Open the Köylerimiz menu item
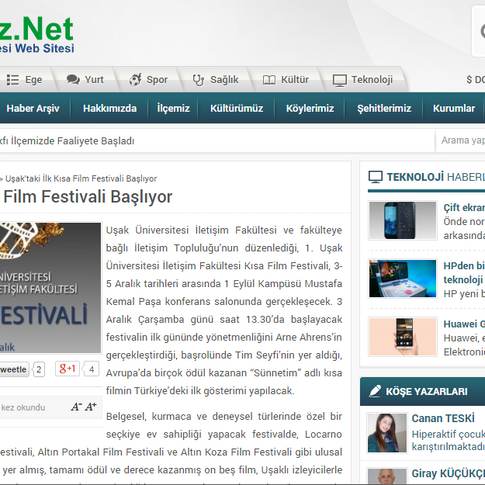Screen dimensions: 485x485 (x=310, y=108)
